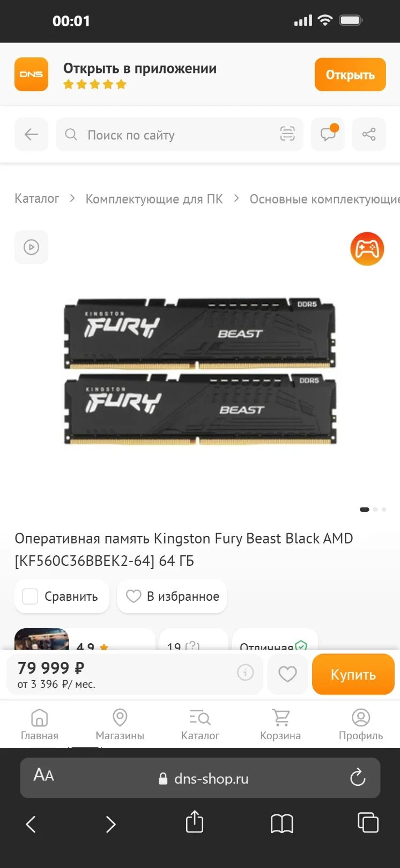This screenshot has height=868, width=400.
Task: Open Каталог breadcrumb link
Action: (36, 198)
